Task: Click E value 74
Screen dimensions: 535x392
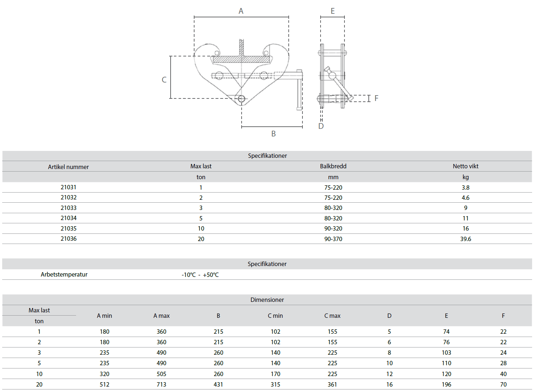Action: click(x=446, y=332)
